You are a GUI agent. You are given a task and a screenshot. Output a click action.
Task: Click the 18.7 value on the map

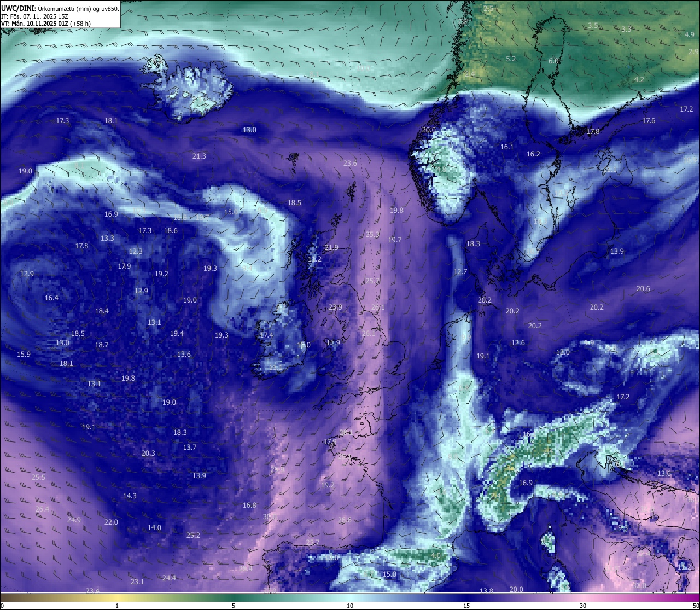pos(102,345)
